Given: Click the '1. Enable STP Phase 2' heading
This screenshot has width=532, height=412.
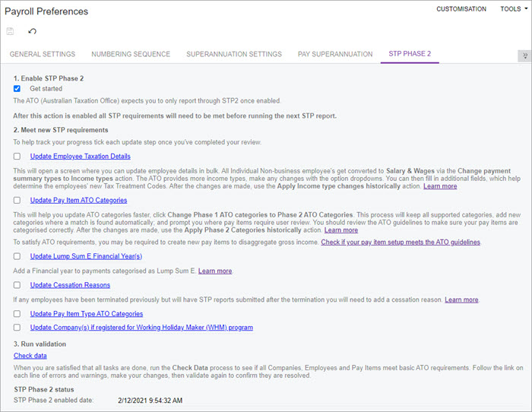Looking at the screenshot, I should (x=49, y=78).
